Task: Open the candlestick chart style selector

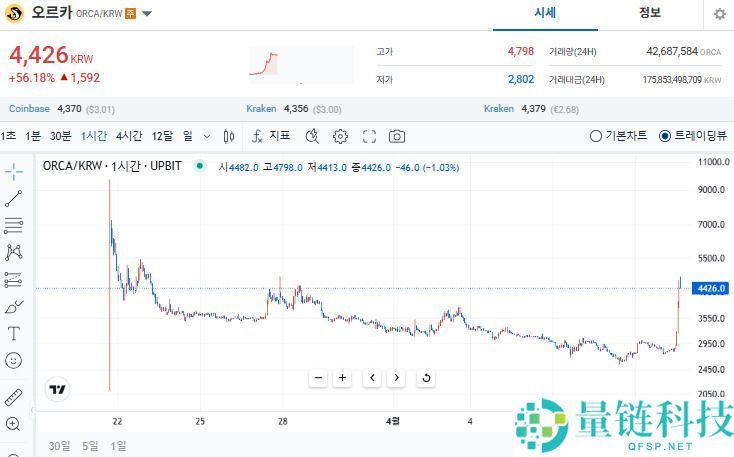Action: point(229,136)
